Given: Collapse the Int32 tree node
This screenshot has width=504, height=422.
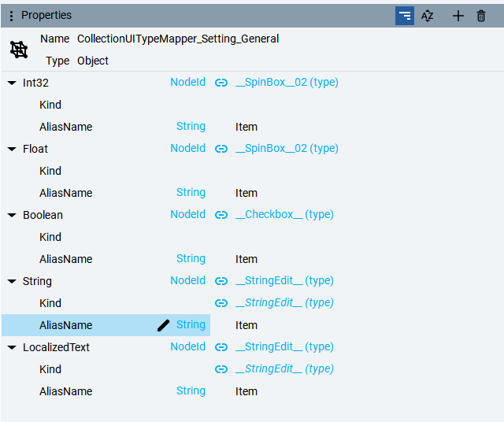Looking at the screenshot, I should pyautogui.click(x=12, y=83).
